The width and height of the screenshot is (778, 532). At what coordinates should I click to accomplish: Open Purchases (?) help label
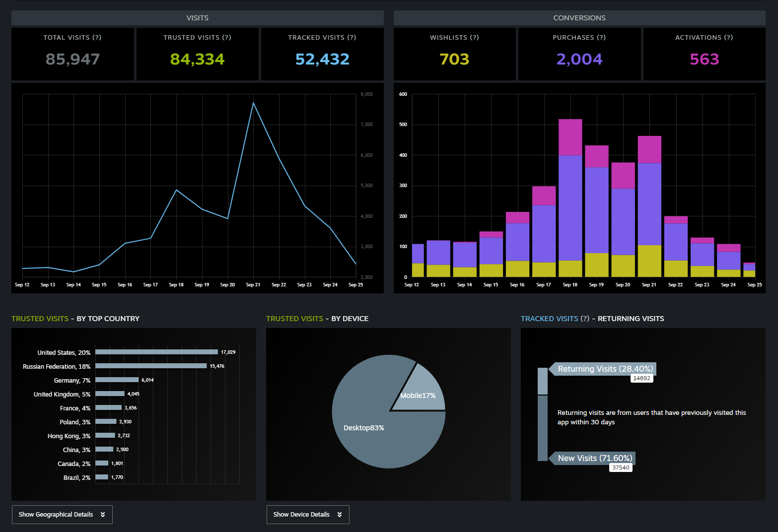coord(579,38)
